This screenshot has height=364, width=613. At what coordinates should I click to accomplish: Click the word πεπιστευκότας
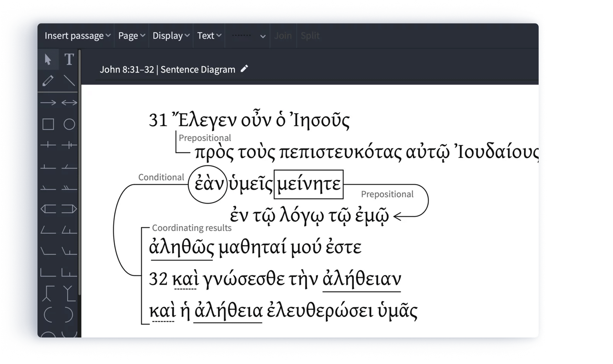(340, 152)
